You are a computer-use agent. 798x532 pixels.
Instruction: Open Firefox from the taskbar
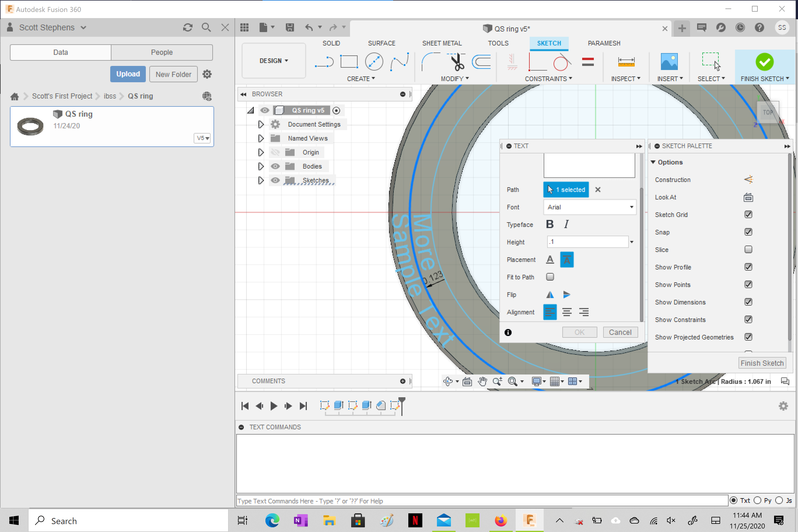tap(500, 520)
